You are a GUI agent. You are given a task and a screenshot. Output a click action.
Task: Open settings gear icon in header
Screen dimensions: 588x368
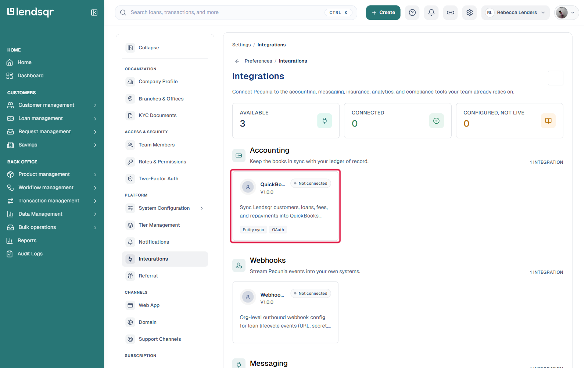470,13
